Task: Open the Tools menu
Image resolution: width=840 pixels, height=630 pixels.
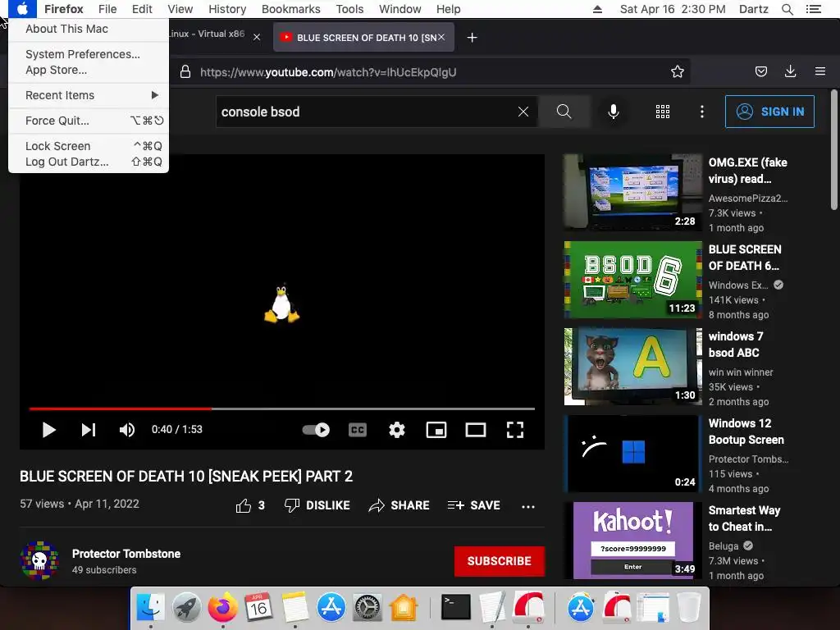Action: point(349,9)
